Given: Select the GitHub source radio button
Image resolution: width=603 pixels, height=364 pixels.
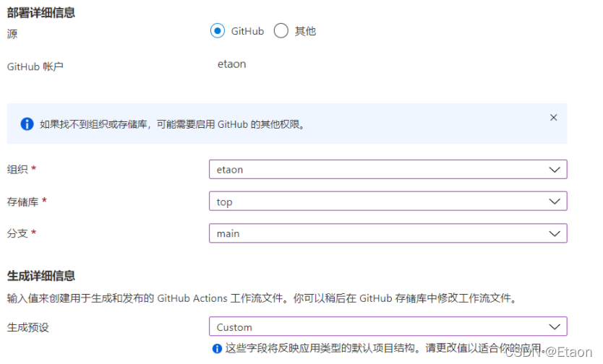Looking at the screenshot, I should 218,31.
